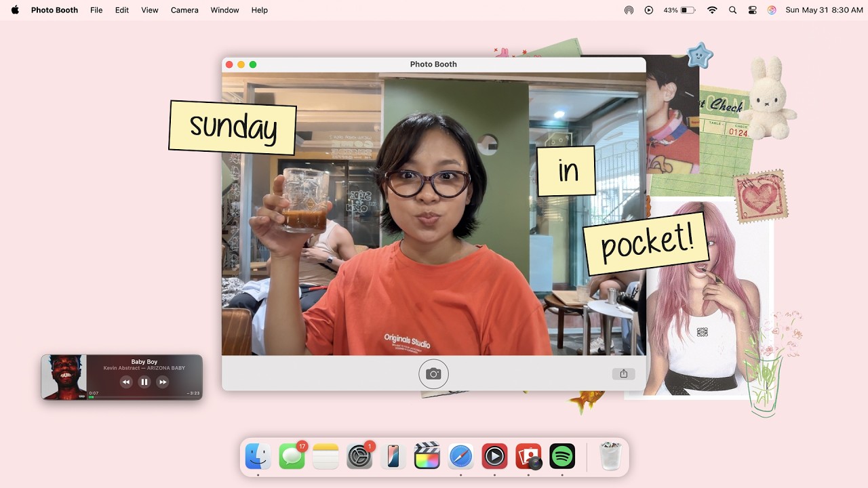Open iPhone Mirroring dock icon

(x=393, y=456)
